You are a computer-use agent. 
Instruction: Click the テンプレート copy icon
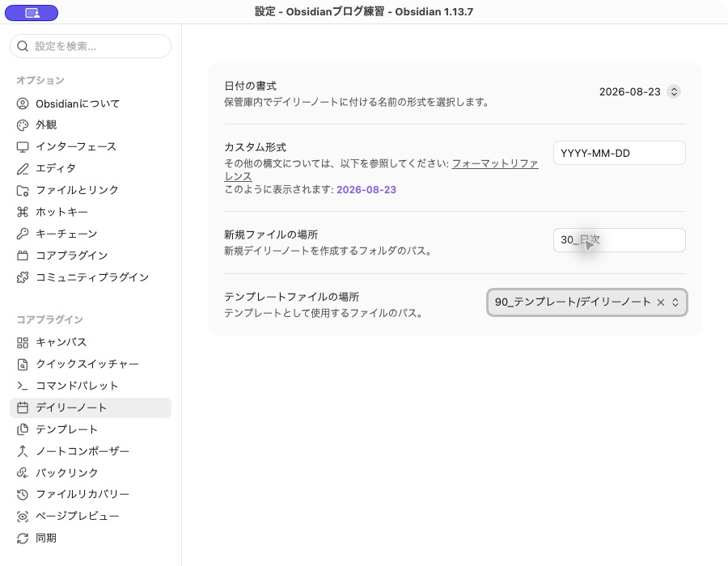[x=23, y=429]
